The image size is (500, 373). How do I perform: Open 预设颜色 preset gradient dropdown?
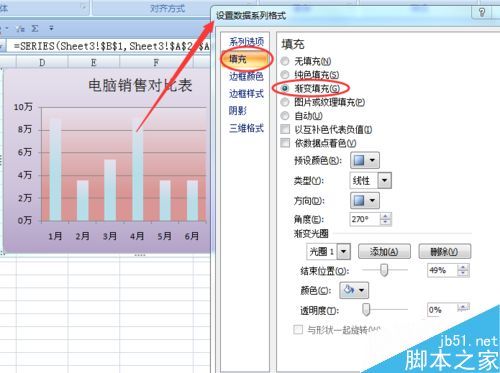click(x=365, y=161)
